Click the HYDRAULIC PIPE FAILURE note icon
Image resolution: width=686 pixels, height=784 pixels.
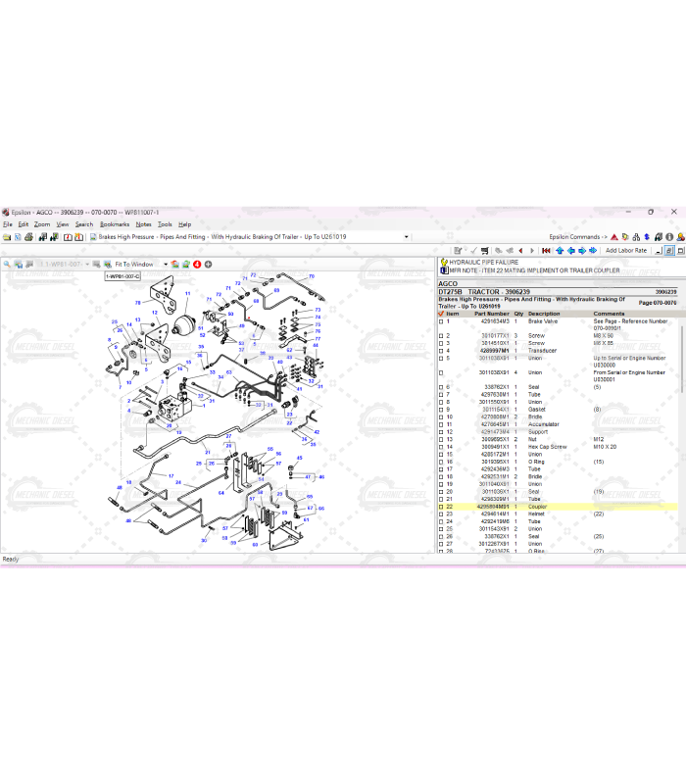pyautogui.click(x=443, y=263)
